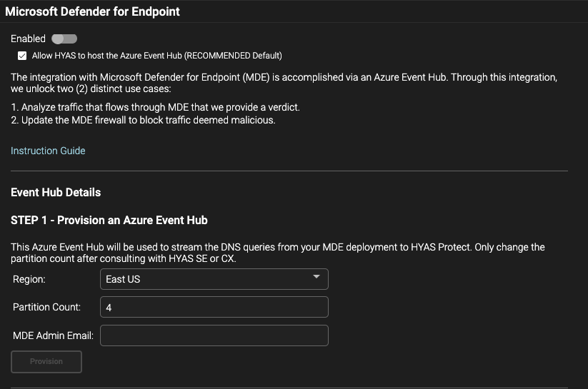Click the Partition Count field

point(214,307)
